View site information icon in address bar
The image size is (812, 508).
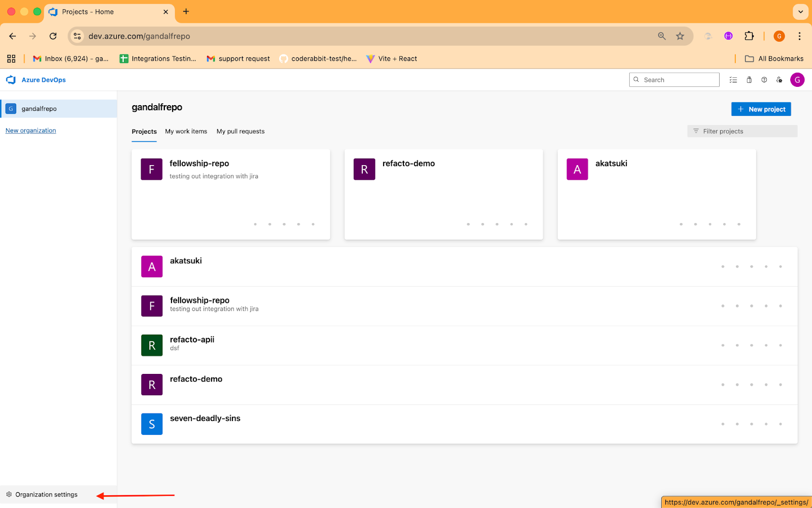[x=77, y=36]
